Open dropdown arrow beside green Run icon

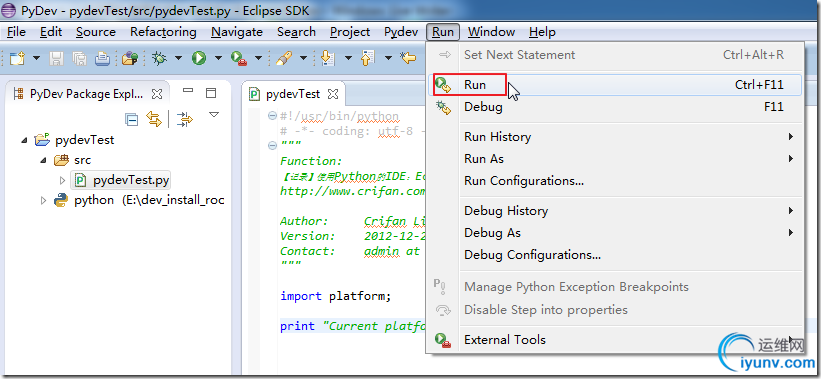pyautogui.click(x=218, y=58)
